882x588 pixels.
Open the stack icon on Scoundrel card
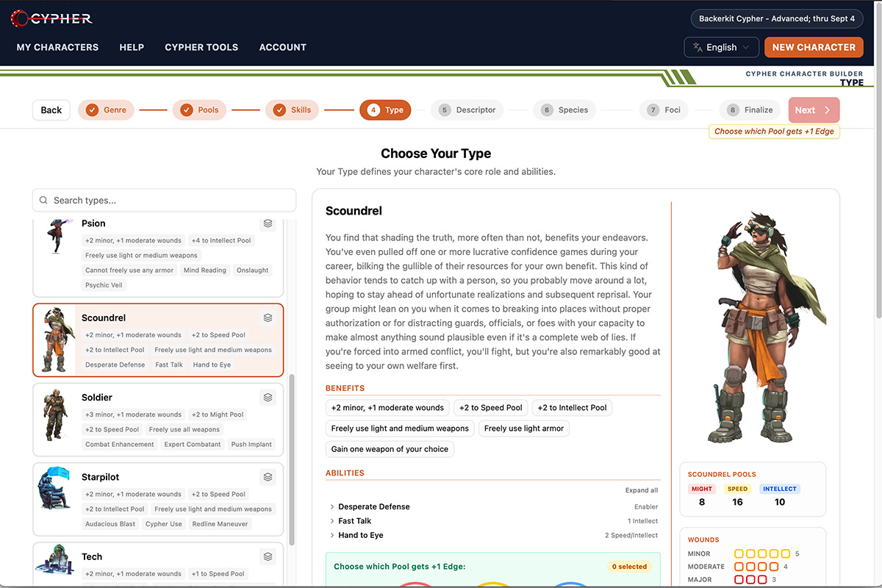(268, 318)
